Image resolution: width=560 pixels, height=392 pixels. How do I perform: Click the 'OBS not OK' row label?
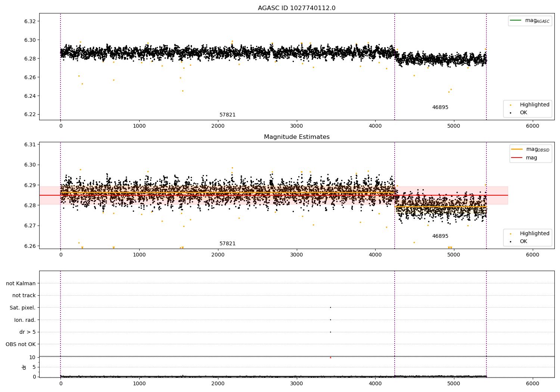21,344
